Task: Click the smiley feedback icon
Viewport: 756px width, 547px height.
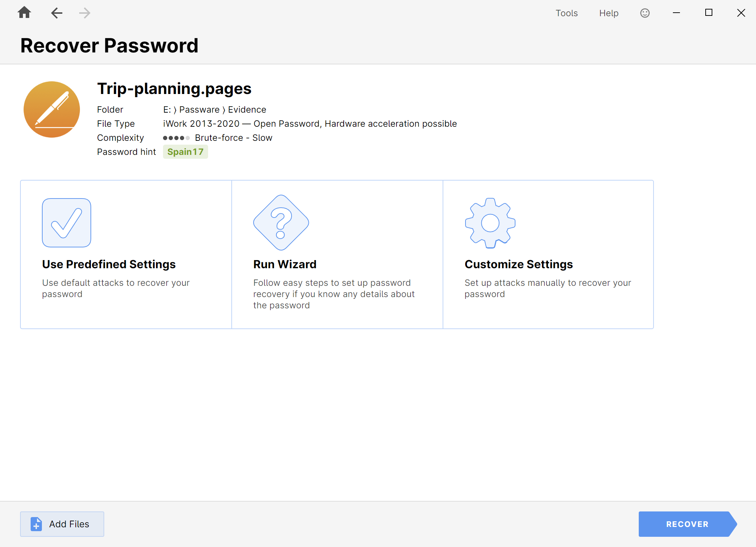Action: coord(645,13)
